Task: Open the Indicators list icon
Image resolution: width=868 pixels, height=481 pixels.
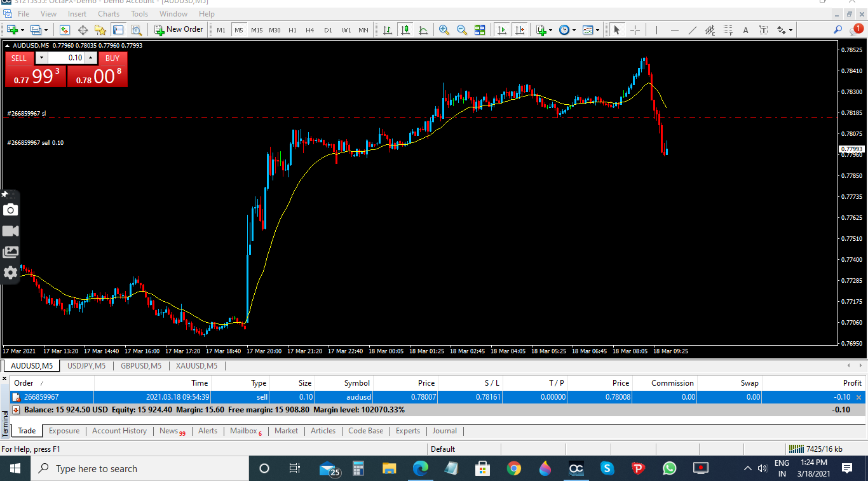Action: 541,30
